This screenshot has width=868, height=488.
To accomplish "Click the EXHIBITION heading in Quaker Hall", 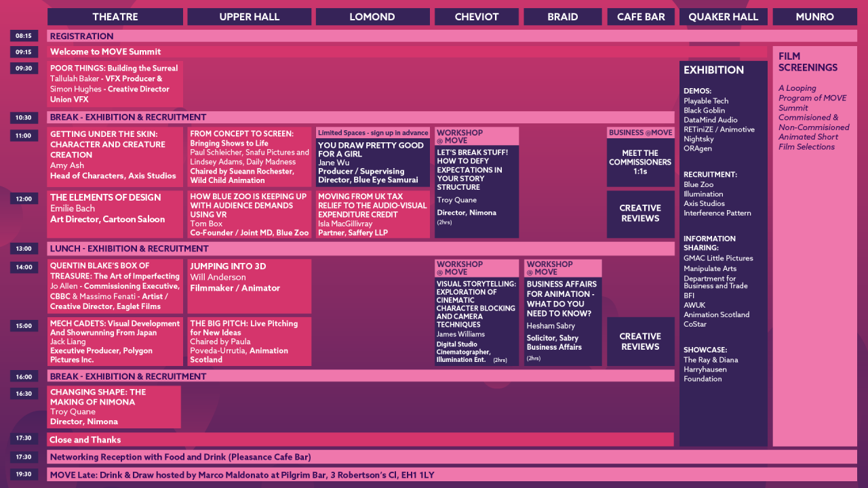I will pyautogui.click(x=713, y=70).
